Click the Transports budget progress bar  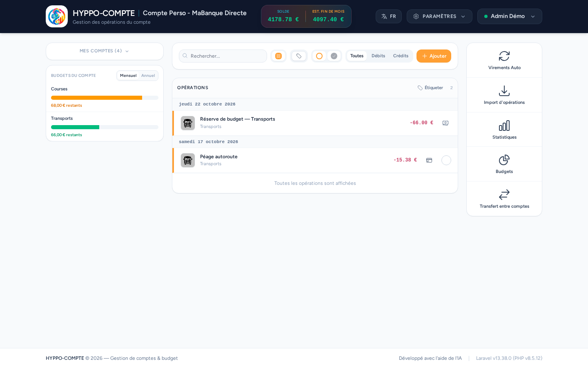[x=105, y=127]
